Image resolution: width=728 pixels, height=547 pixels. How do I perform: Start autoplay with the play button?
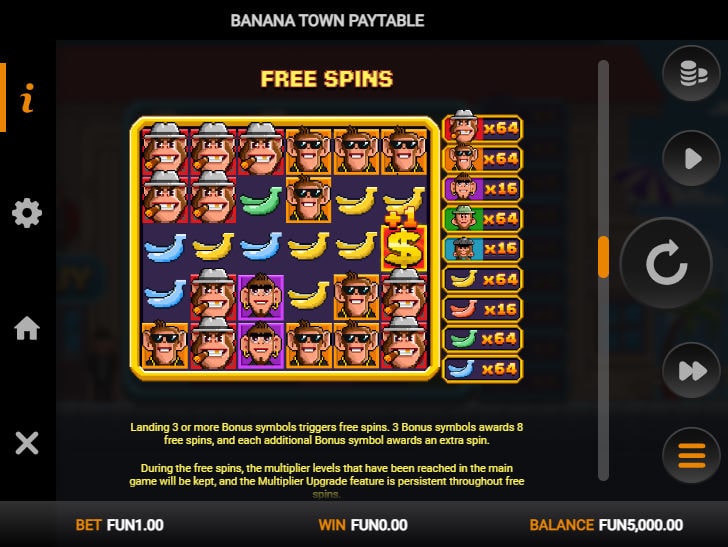click(x=691, y=159)
